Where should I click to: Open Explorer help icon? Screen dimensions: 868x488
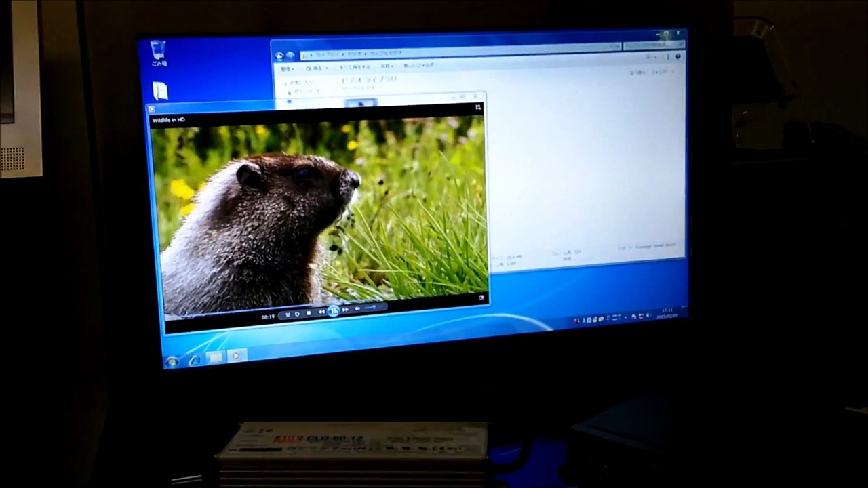[677, 56]
